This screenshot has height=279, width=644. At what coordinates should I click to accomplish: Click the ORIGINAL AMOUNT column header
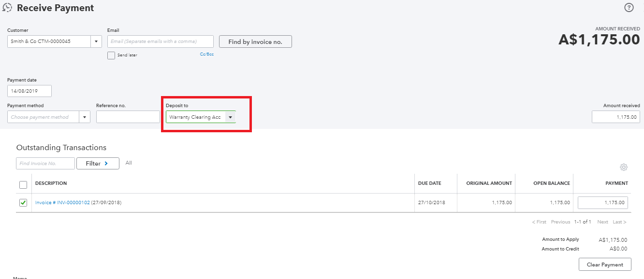(489, 183)
